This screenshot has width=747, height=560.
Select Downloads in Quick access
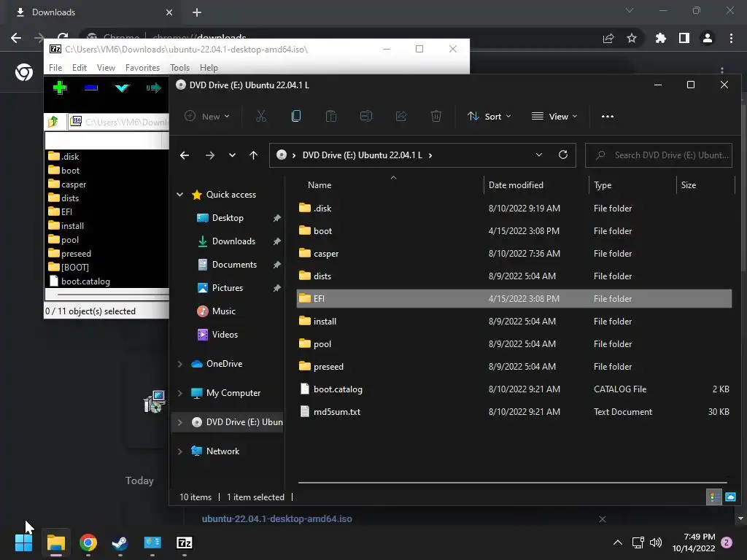[x=233, y=241]
